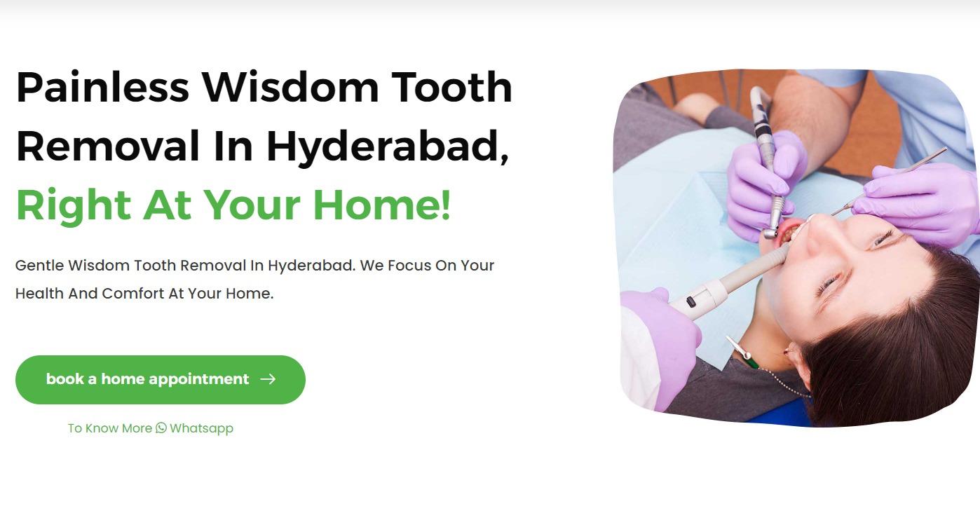The image size is (980, 506).
Task: Click the WhatsApp logo icon
Action: (x=161, y=428)
